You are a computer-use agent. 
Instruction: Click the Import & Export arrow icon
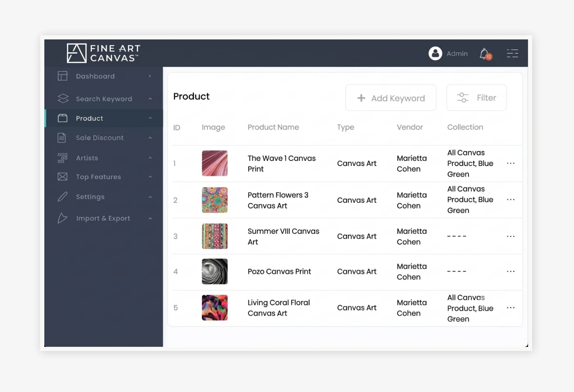(62, 218)
